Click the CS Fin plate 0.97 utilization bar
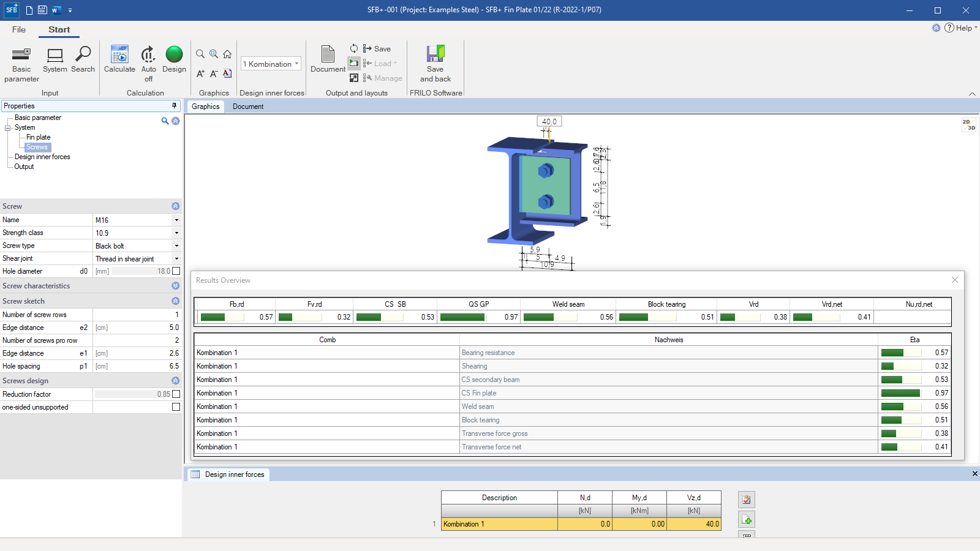The height and width of the screenshot is (551, 980). (901, 393)
